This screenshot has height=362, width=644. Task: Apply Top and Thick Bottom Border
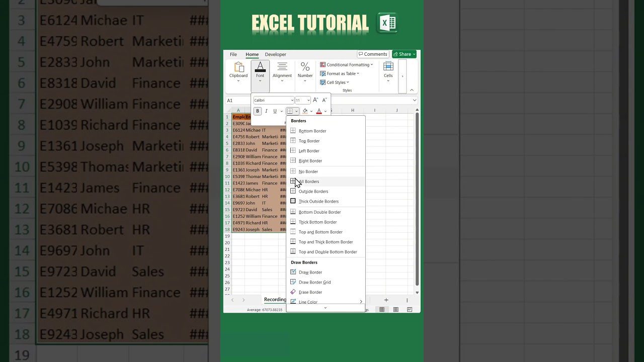point(326,242)
